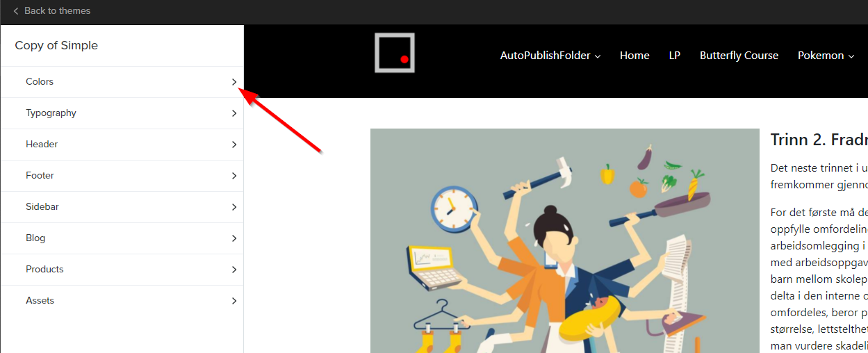
Task: Expand the Colors section chevron
Action: tap(234, 82)
